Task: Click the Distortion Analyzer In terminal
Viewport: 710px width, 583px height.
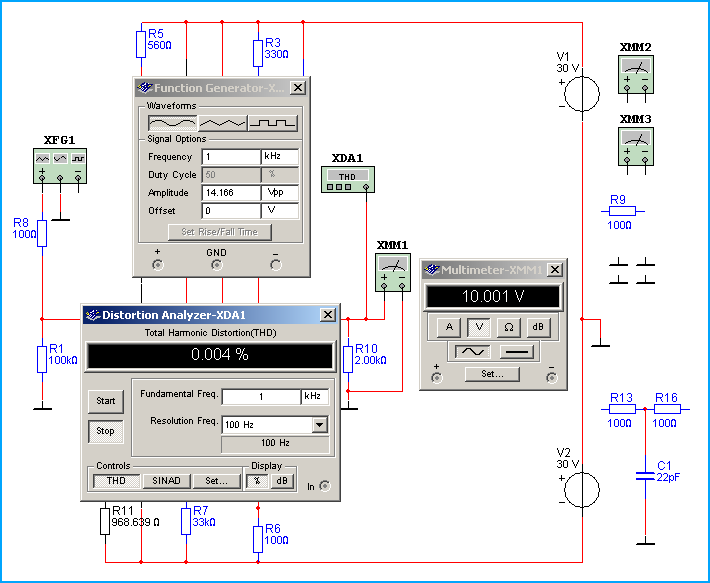Action: pyautogui.click(x=325, y=486)
